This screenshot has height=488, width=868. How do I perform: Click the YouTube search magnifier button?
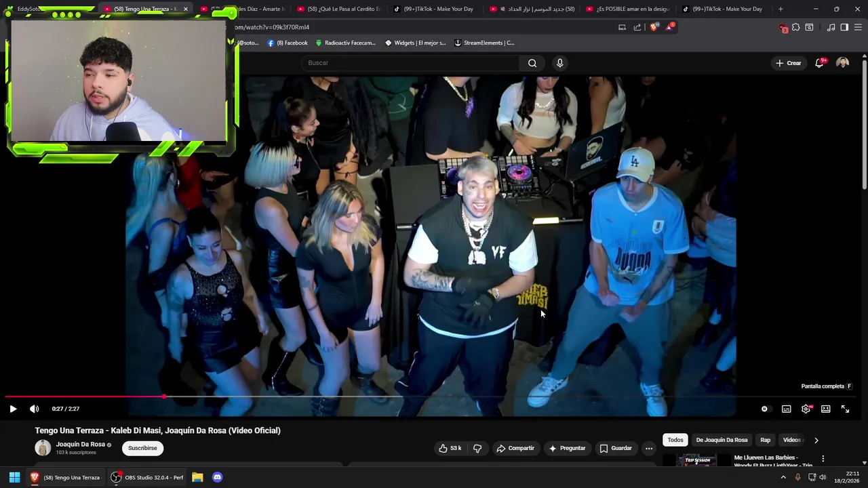532,63
